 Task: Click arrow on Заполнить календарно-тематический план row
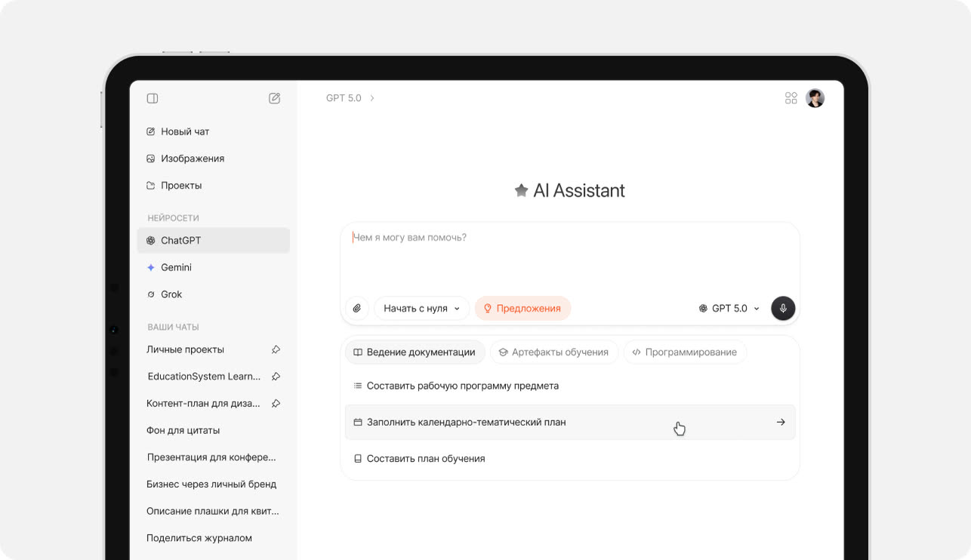[781, 422]
